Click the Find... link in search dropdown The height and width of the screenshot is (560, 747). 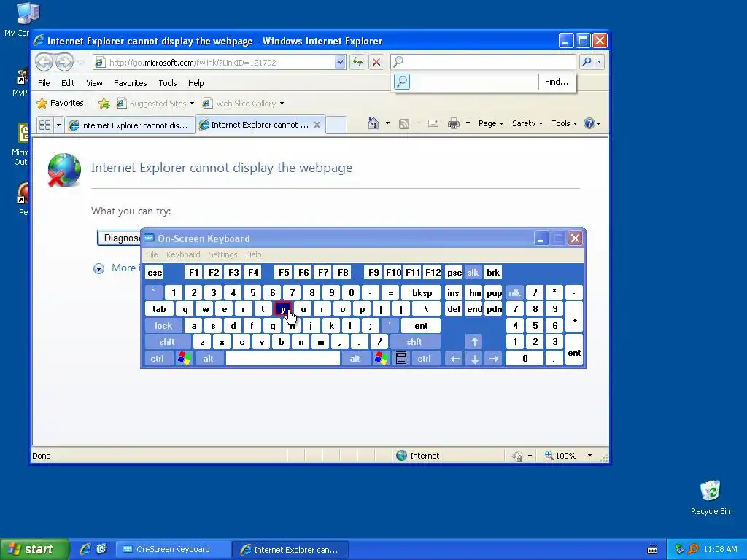557,82
